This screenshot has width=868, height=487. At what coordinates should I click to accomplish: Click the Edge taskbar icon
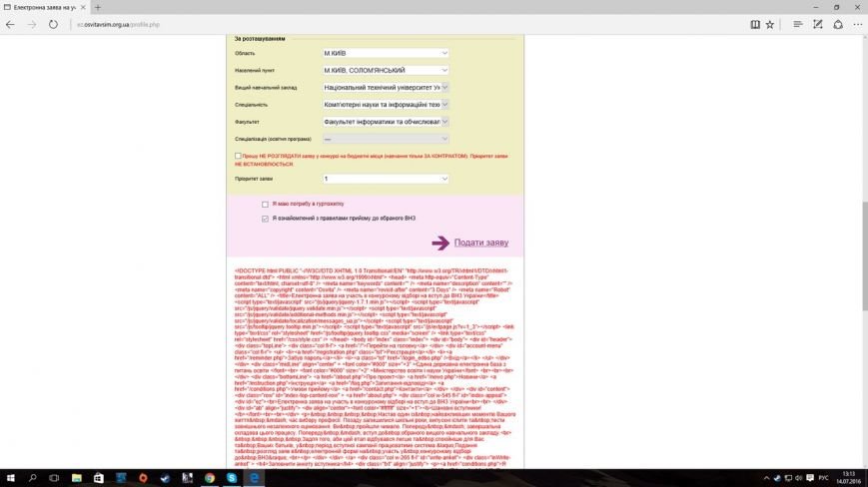254,478
